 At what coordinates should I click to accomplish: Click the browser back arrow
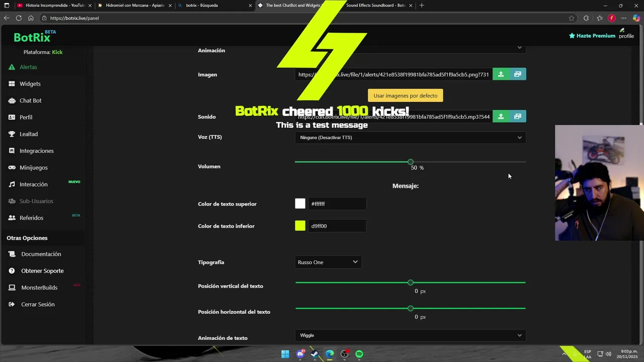7,18
